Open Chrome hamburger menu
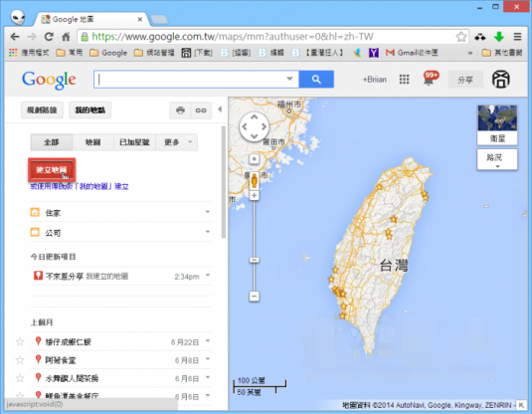Image resolution: width=532 pixels, height=414 pixels. tap(517, 37)
